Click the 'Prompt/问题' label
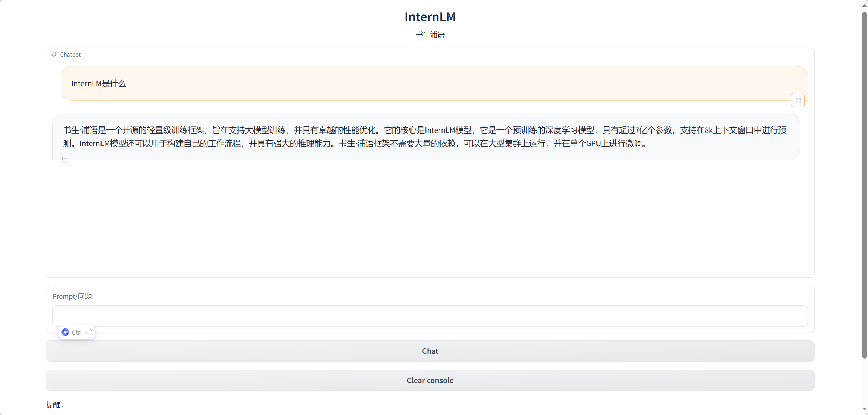Image resolution: width=868 pixels, height=415 pixels. (x=72, y=296)
